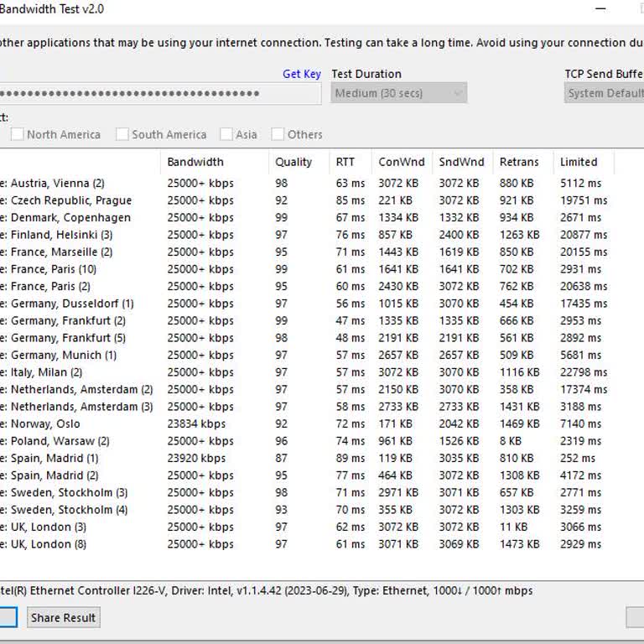The image size is (644, 644).
Task: Sort by Retrans column header
Action: [519, 162]
